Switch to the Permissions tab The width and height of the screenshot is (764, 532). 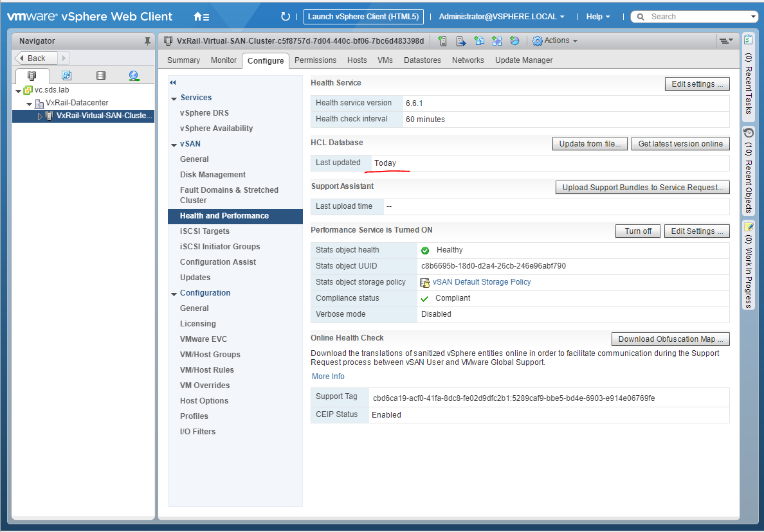(x=315, y=60)
